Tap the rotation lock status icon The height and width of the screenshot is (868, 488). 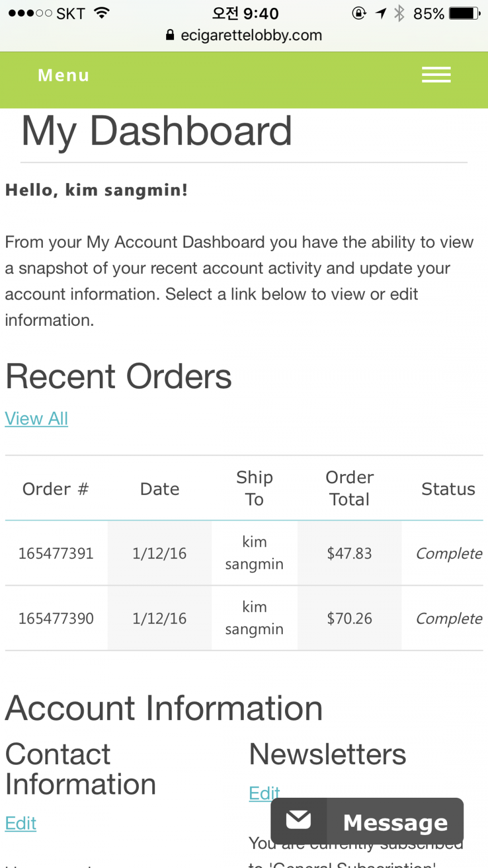(360, 13)
